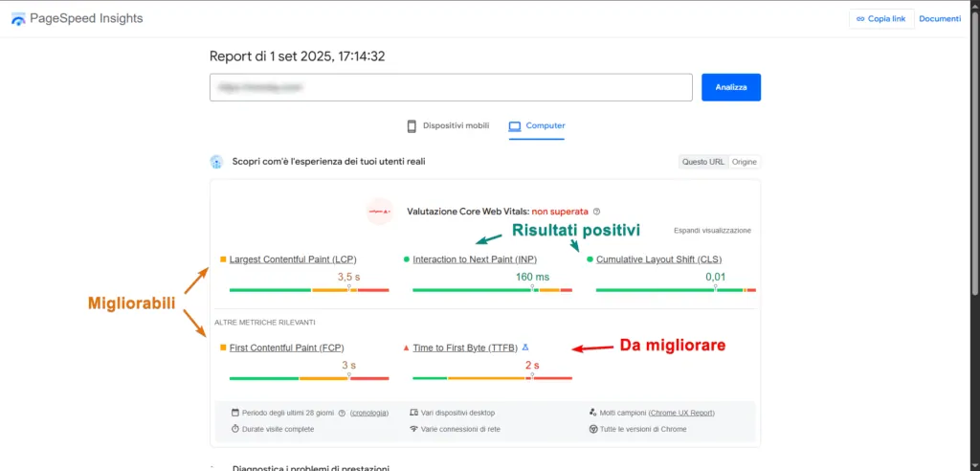Click the green circle CLS status icon
980x471 pixels.
pyautogui.click(x=590, y=259)
